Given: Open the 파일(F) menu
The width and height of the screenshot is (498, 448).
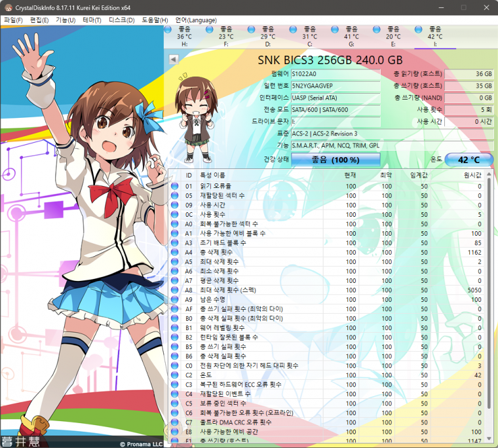Looking at the screenshot, I should pos(13,20).
